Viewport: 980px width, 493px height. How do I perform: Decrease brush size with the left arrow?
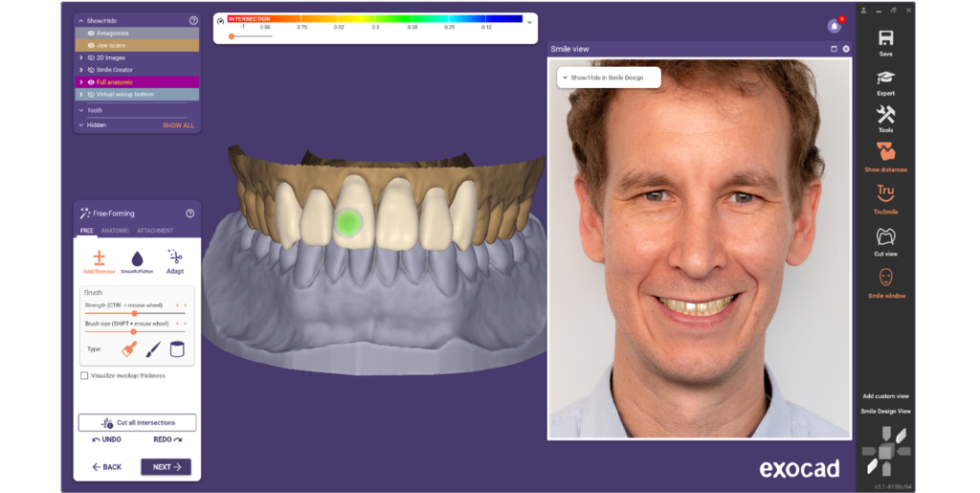(178, 324)
